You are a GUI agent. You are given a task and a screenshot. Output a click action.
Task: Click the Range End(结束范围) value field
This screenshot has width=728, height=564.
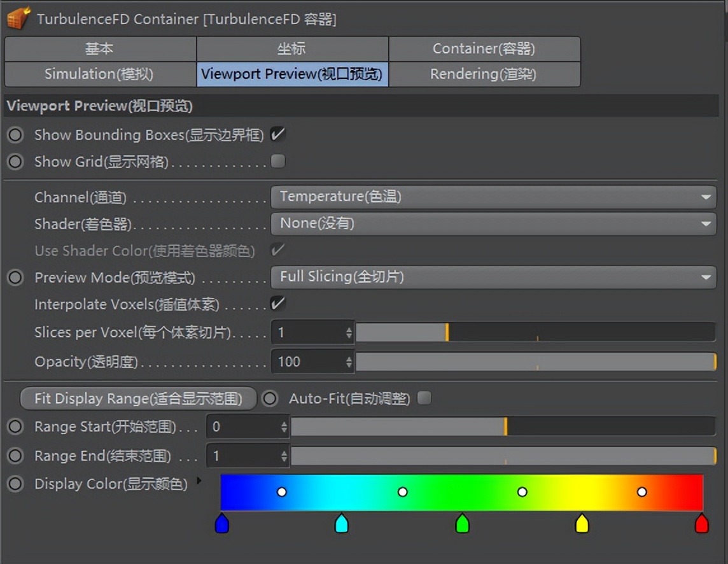click(245, 456)
